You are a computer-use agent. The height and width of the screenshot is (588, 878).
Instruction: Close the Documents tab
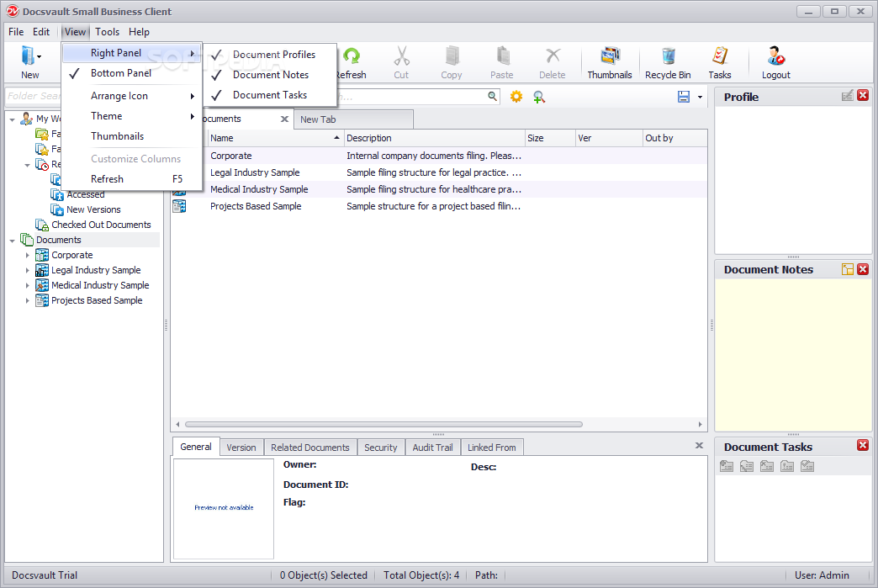[x=284, y=119]
